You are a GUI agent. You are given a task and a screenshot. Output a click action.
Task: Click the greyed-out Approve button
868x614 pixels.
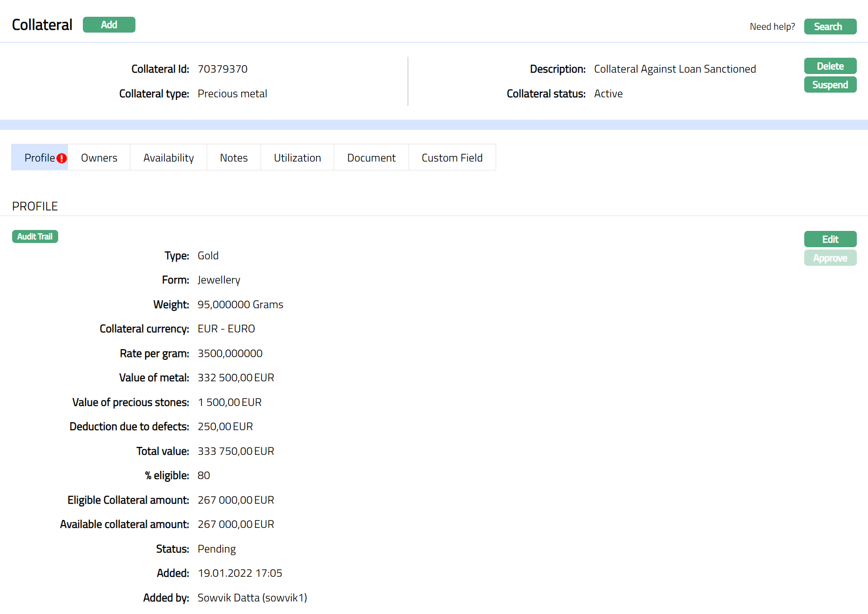point(830,258)
